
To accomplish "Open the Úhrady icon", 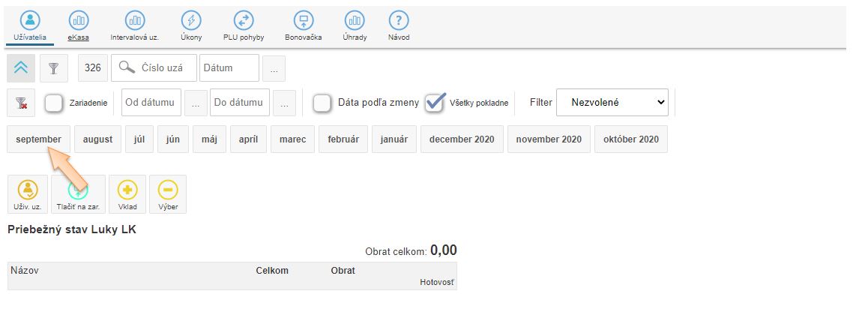I will pyautogui.click(x=355, y=21).
